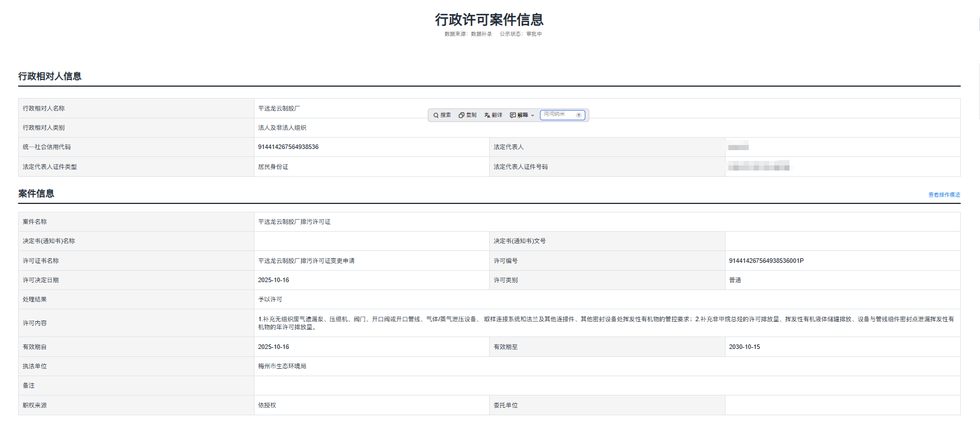Click the 搜索 magnifier icon in floating toolbar
The width and height of the screenshot is (980, 426).
[x=436, y=116]
